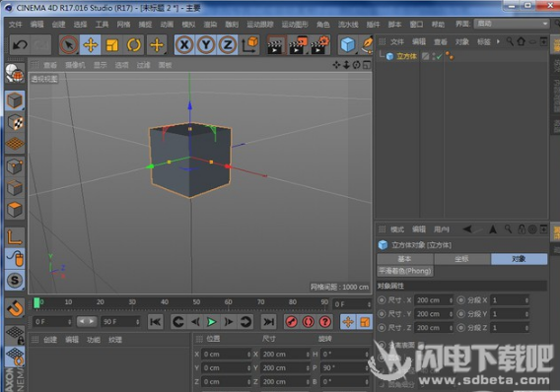Viewport: 560px width, 392px height.
Task: Open the 文件 menu in menu bar
Action: click(x=15, y=25)
